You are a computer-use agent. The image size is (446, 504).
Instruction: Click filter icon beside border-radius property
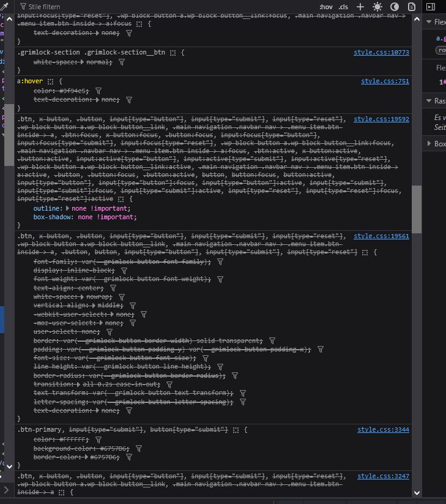coord(235,376)
